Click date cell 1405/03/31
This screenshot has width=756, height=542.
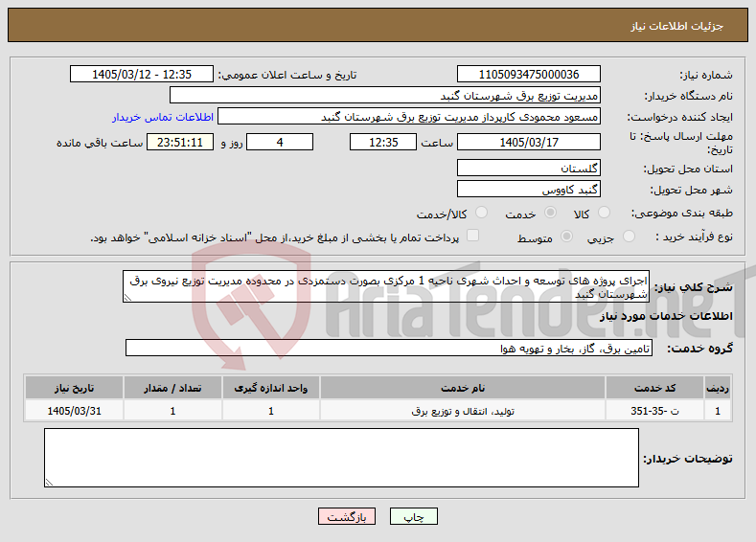pos(74,411)
